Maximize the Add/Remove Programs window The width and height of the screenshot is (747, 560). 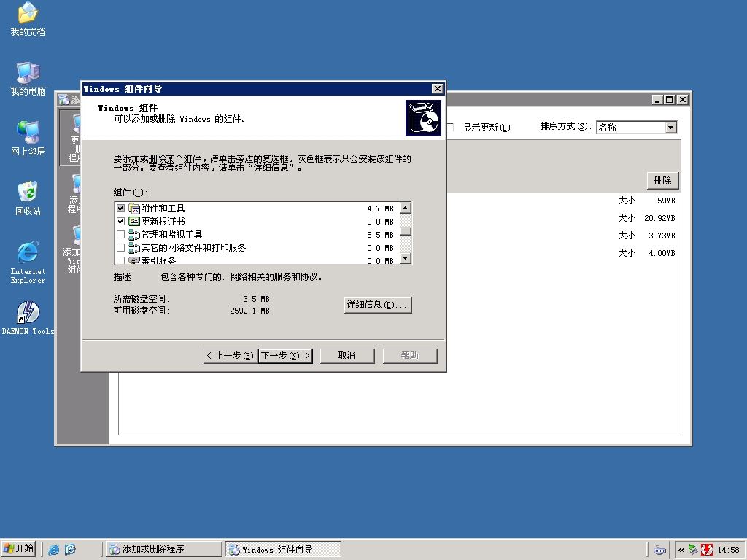click(670, 99)
